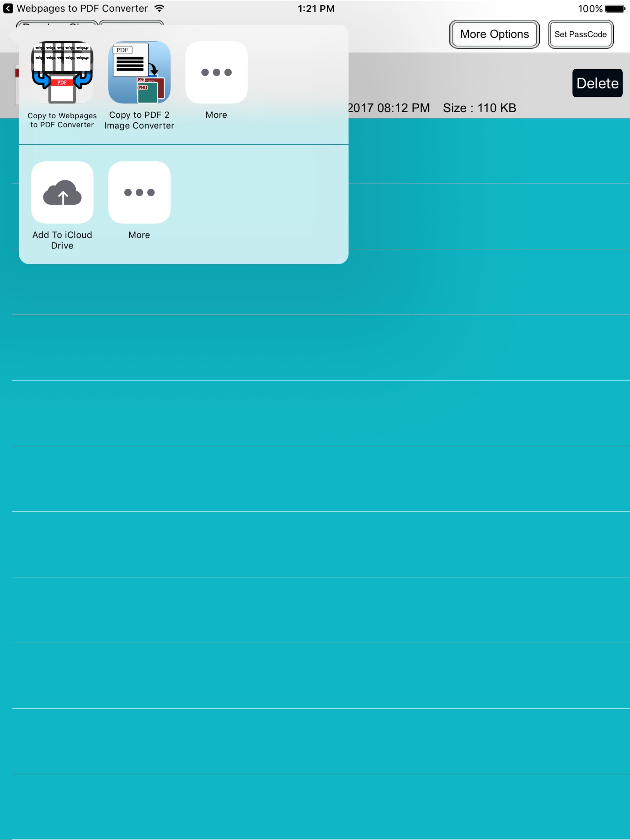Viewport: 630px width, 840px height.
Task: Tap the Wi-Fi signal icon
Action: [160, 8]
